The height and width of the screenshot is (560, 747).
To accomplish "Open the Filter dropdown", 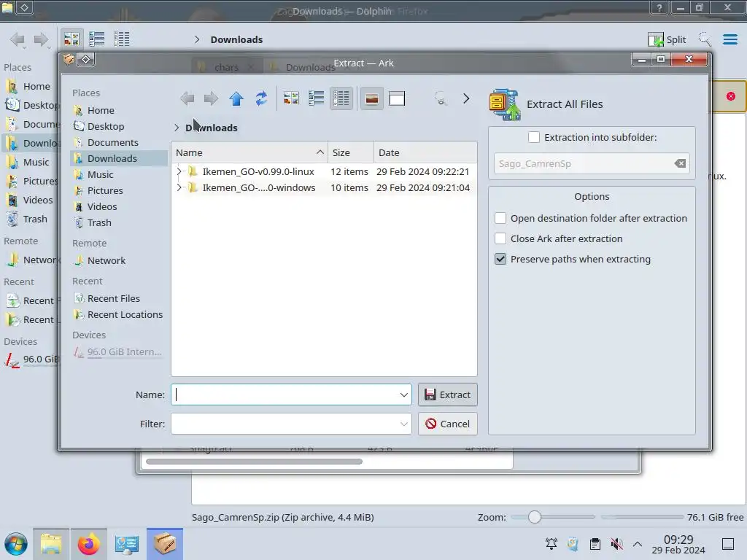I will [x=403, y=424].
